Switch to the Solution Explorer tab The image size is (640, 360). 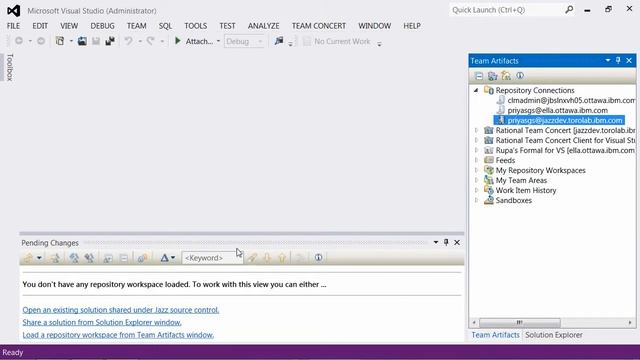click(553, 335)
